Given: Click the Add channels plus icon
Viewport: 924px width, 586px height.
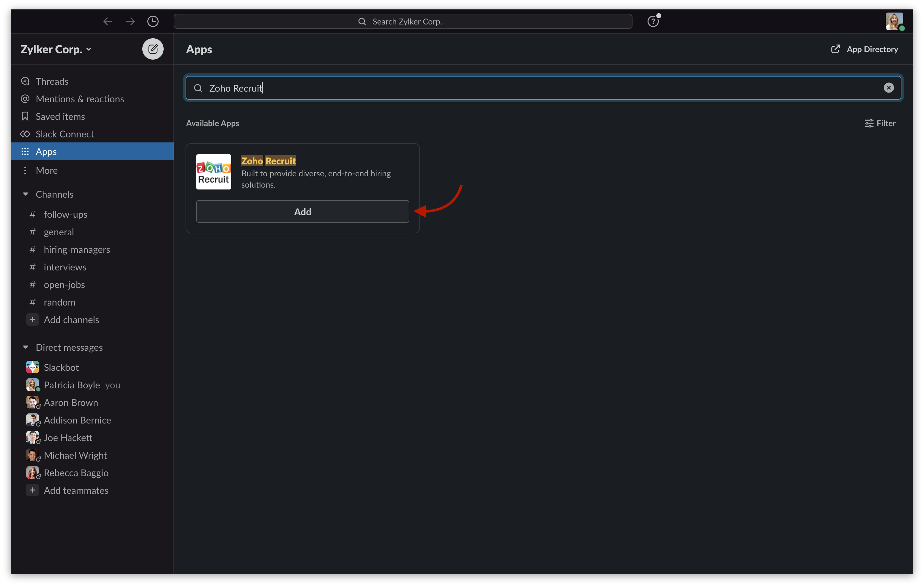Looking at the screenshot, I should (33, 319).
